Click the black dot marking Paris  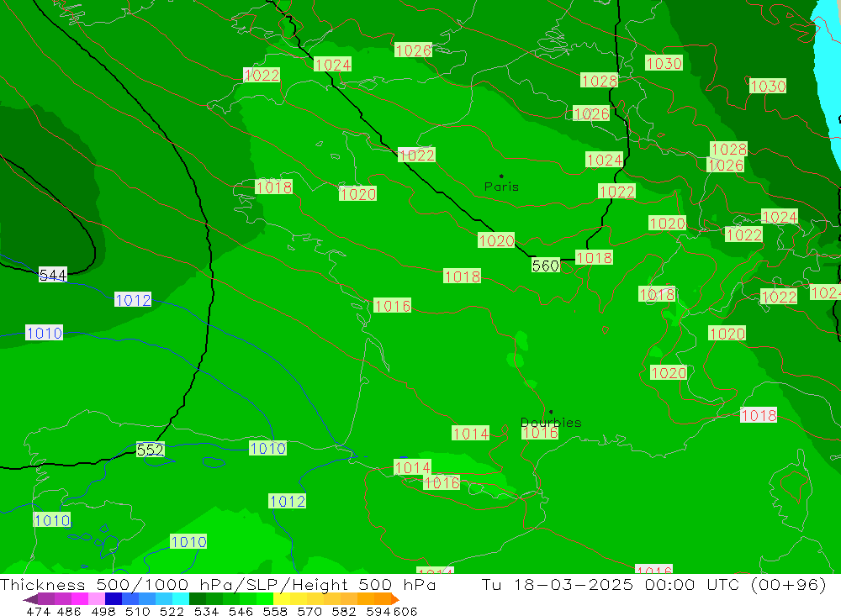(x=501, y=176)
